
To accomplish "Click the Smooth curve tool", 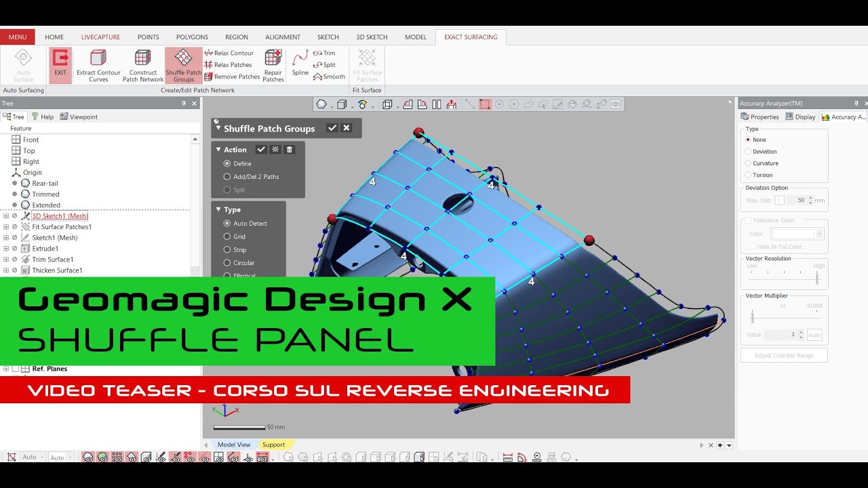I will coord(330,77).
